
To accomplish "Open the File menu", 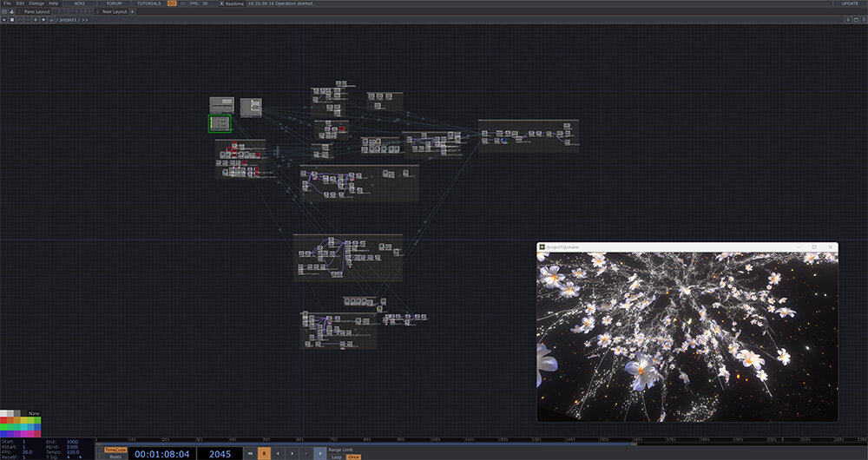I will point(7,3).
